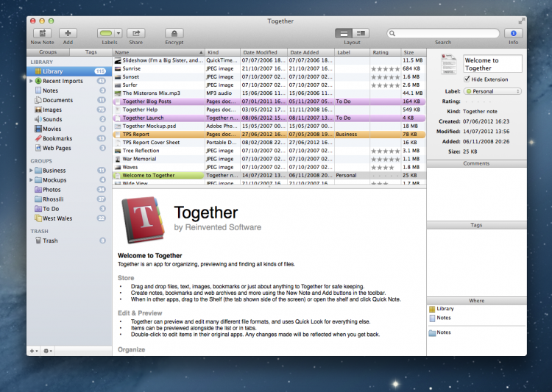Sort by Date Added column

coord(311,52)
